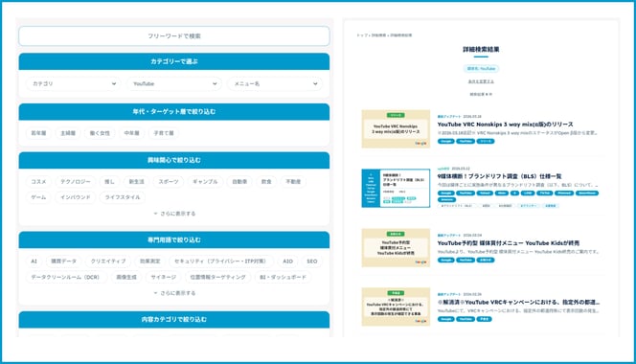Expand さらに表示する under 専門用語 filters

click(174, 293)
